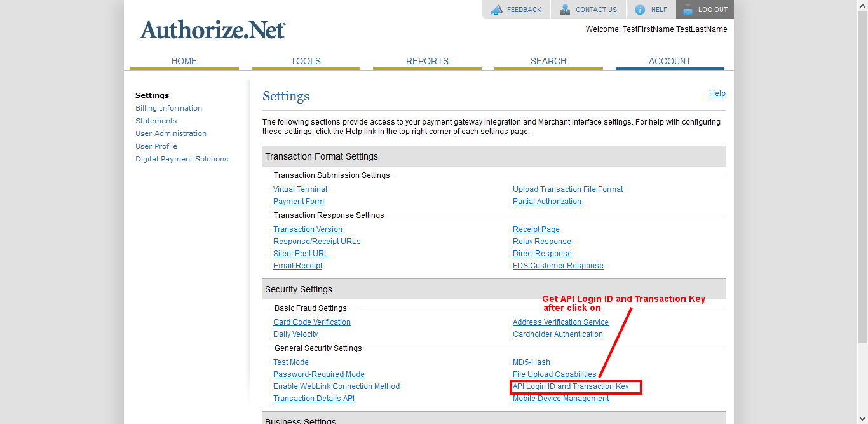The image size is (868, 424).
Task: Open Response/Receipt URLs link
Action: pos(317,242)
